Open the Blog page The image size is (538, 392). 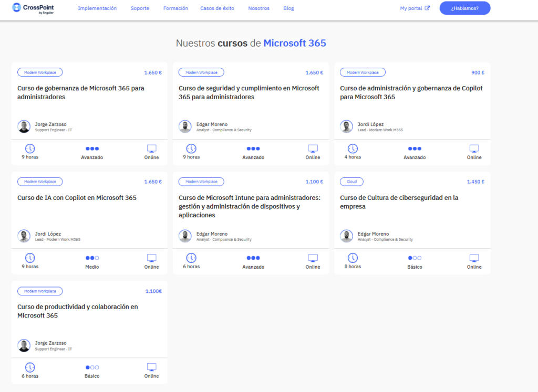[288, 8]
